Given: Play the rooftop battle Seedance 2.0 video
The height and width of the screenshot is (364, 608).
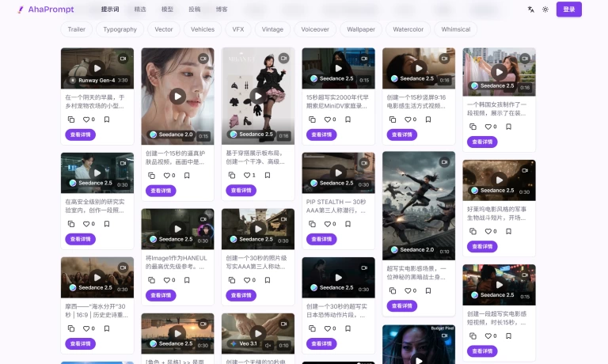Looking at the screenshot, I should click(x=419, y=206).
